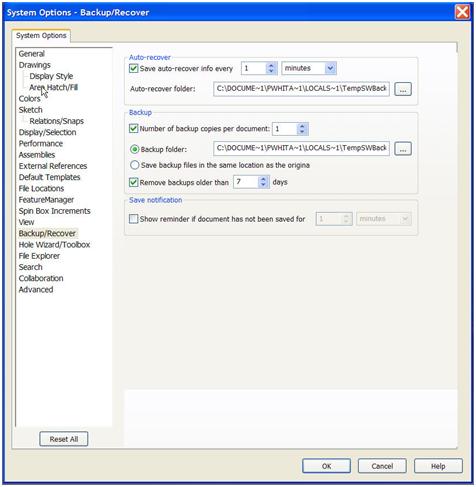Confirm with the OK button
This screenshot has height=487, width=476.
pos(326,466)
